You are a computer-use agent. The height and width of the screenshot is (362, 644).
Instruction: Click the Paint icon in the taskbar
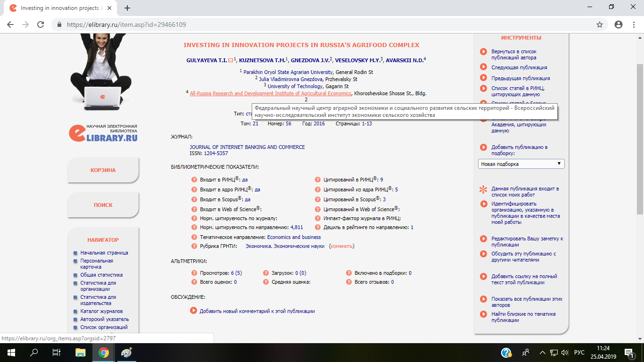point(127,353)
